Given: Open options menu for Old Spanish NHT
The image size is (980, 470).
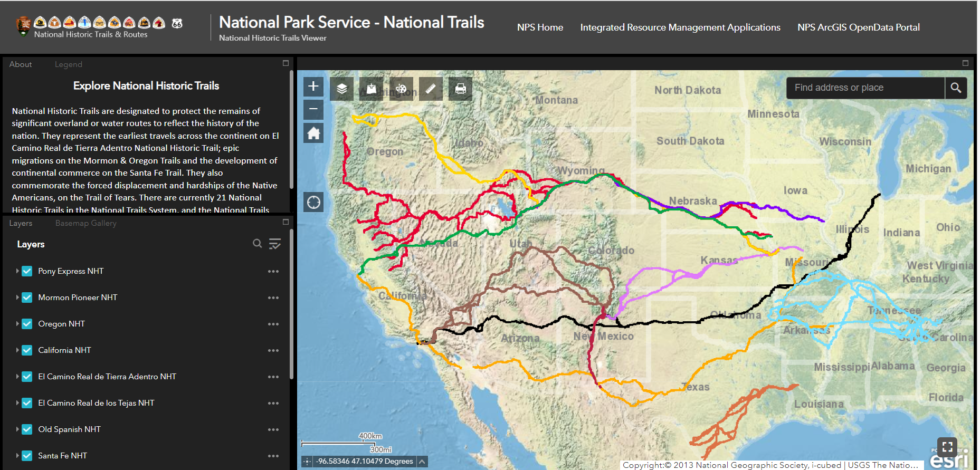Looking at the screenshot, I should 273,429.
